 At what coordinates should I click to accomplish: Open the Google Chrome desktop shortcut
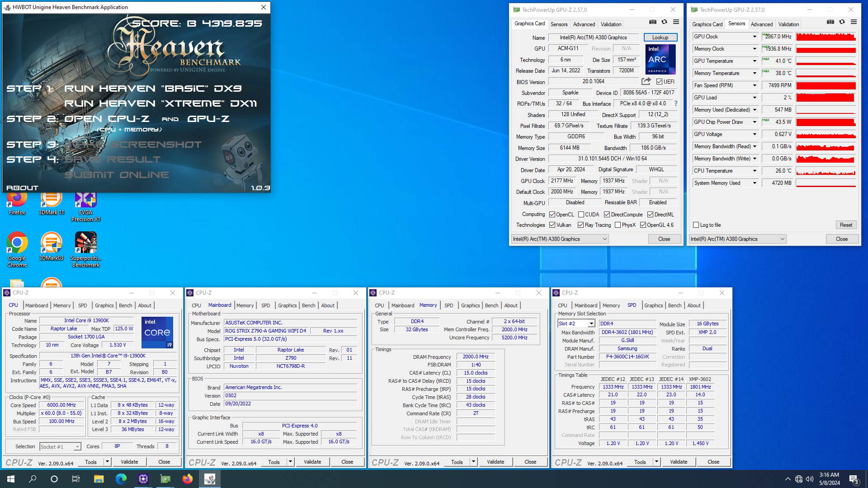(17, 250)
